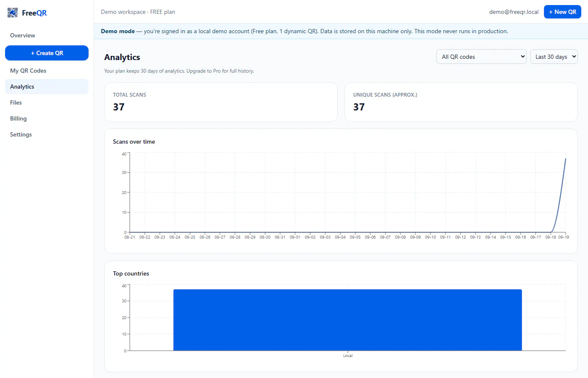Click the Local axis label under the bar chart
The width and height of the screenshot is (588, 378).
(348, 356)
